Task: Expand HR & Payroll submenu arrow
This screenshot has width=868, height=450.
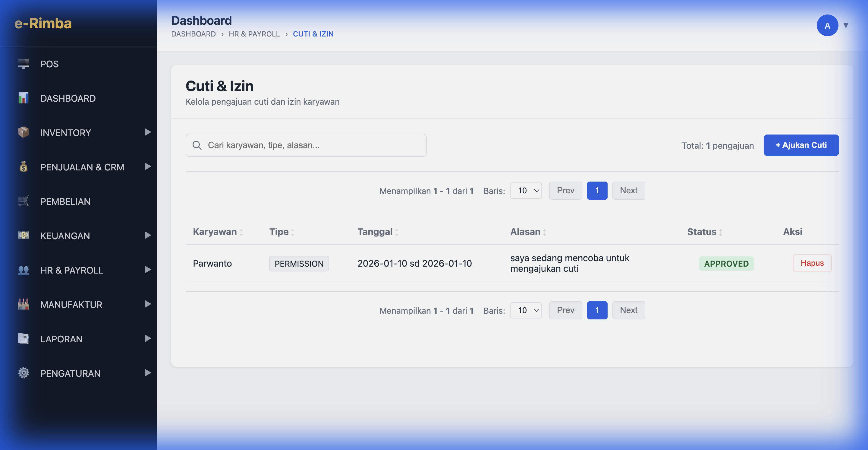Action: (x=147, y=270)
